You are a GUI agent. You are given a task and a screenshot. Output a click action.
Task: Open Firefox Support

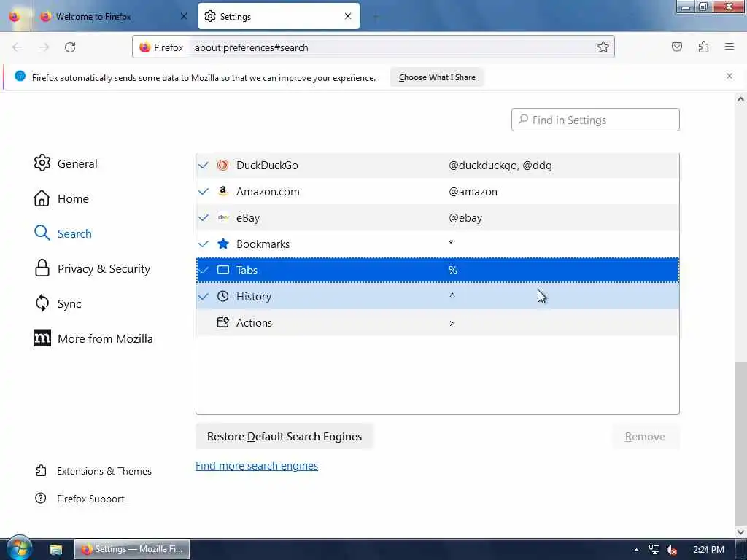tap(80, 499)
